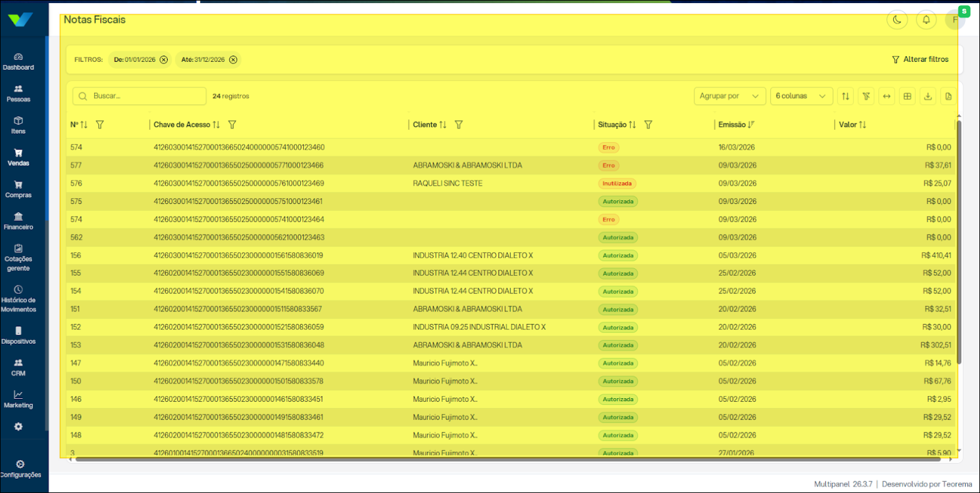Click the download export icon in toolbar
This screenshot has height=493, width=980.
coord(928,96)
